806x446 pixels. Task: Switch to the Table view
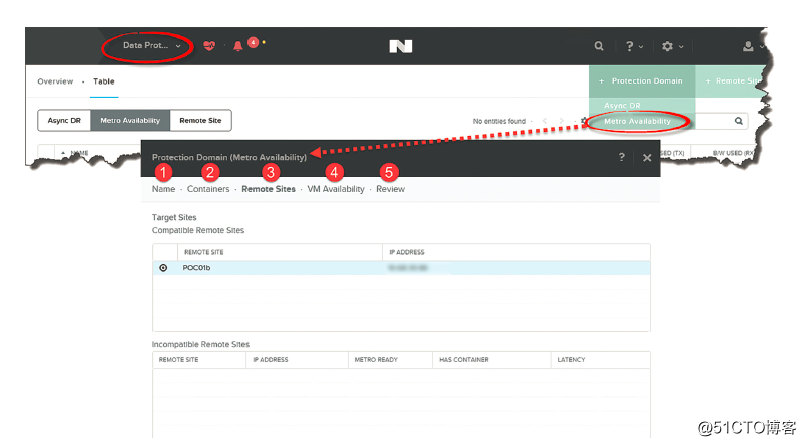click(103, 81)
